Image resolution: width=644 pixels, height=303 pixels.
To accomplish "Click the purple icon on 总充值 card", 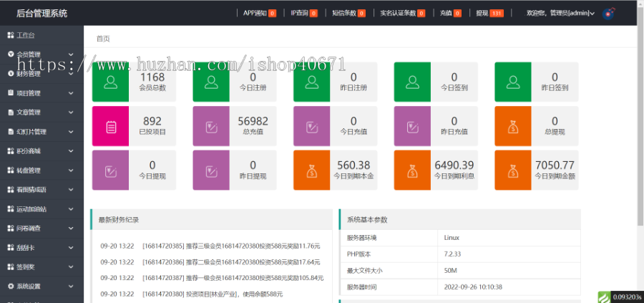I will [211, 128].
